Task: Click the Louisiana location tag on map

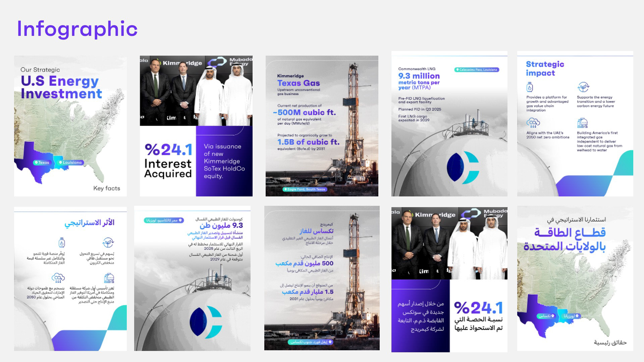Action: (x=70, y=163)
